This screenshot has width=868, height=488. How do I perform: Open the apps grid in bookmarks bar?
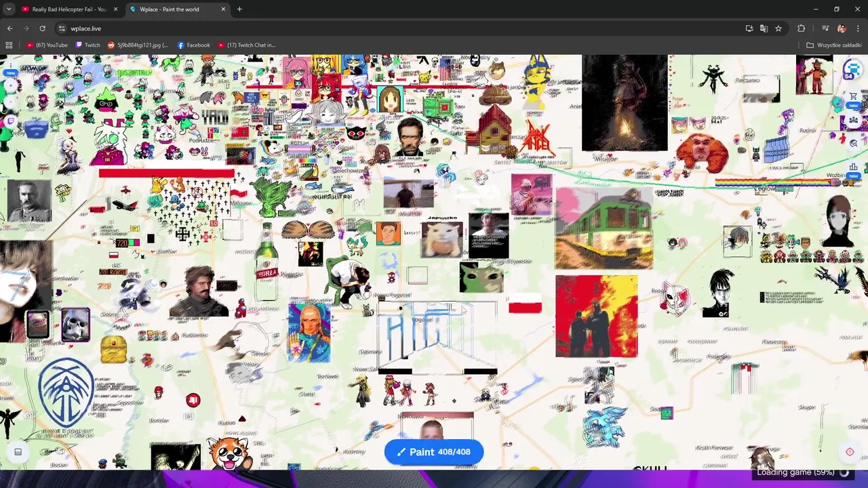[9, 45]
